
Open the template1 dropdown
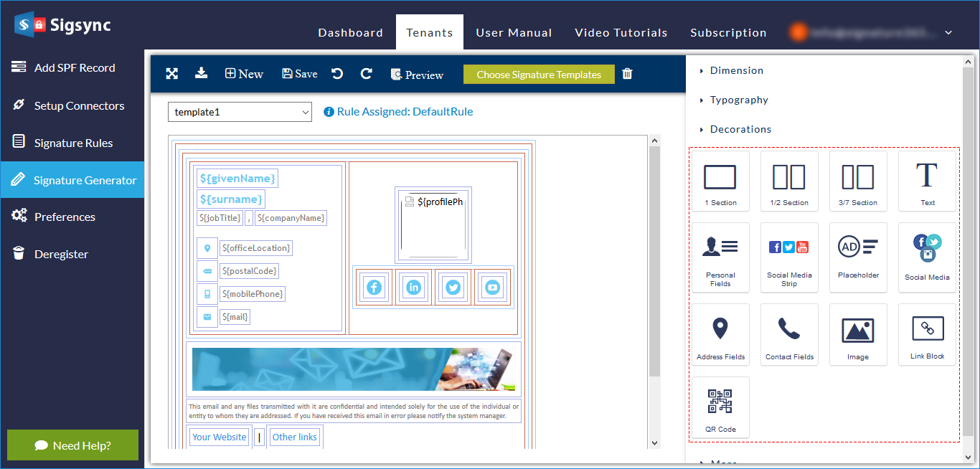(240, 112)
